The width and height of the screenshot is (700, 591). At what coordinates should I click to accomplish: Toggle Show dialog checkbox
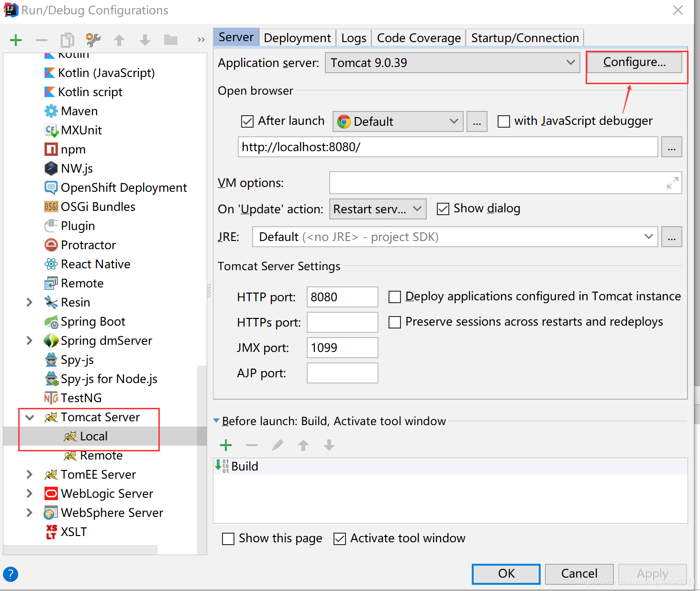pyautogui.click(x=443, y=209)
